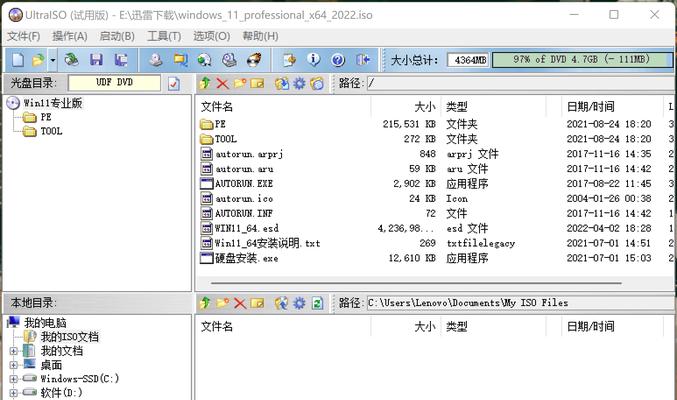
Task: Click the 4364MB total size field
Action: (x=468, y=60)
